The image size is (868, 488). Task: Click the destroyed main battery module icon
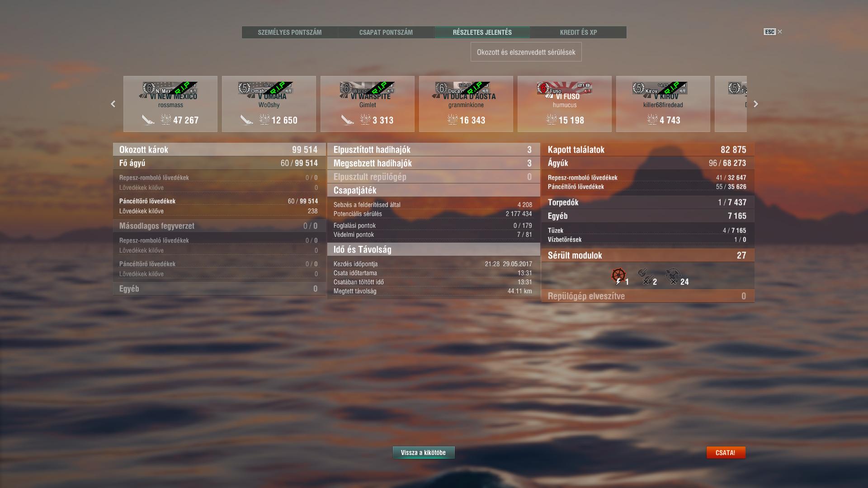click(645, 276)
